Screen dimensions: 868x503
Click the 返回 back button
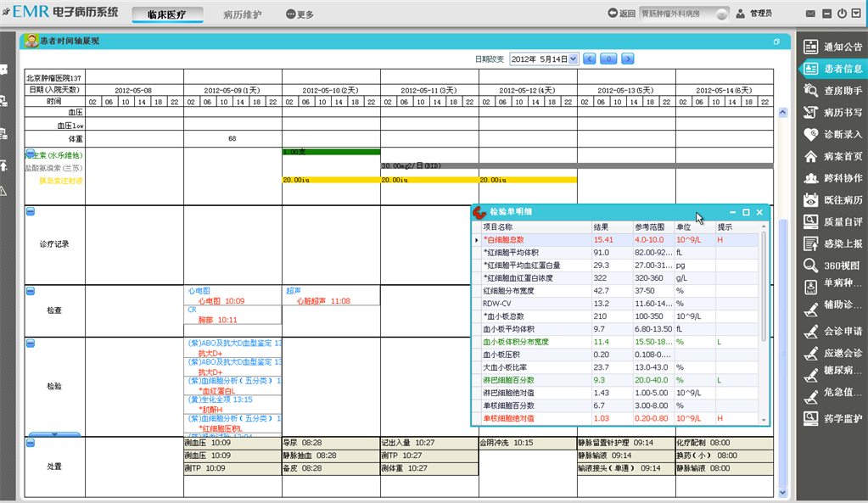point(621,14)
